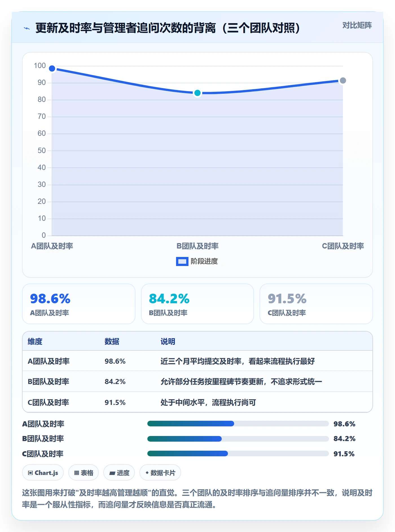
Task: Click table cell B团队及时率
Action: pos(49,381)
